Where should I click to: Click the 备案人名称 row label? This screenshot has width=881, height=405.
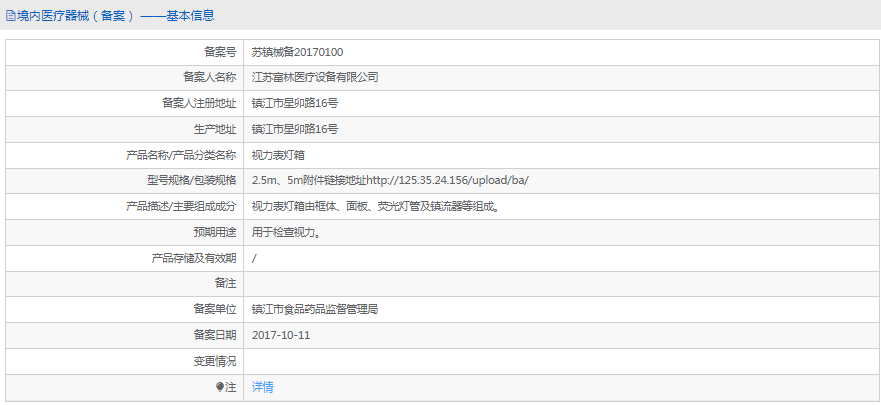(209, 77)
